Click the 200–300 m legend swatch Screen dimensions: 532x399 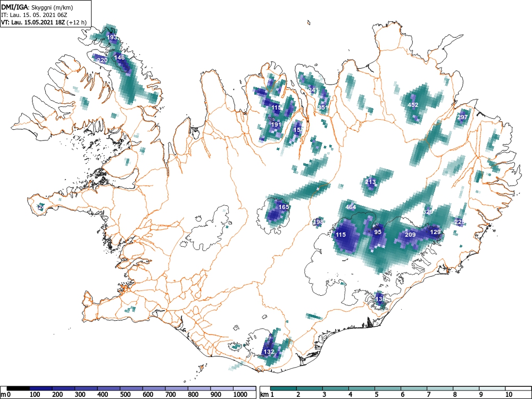[64, 388]
